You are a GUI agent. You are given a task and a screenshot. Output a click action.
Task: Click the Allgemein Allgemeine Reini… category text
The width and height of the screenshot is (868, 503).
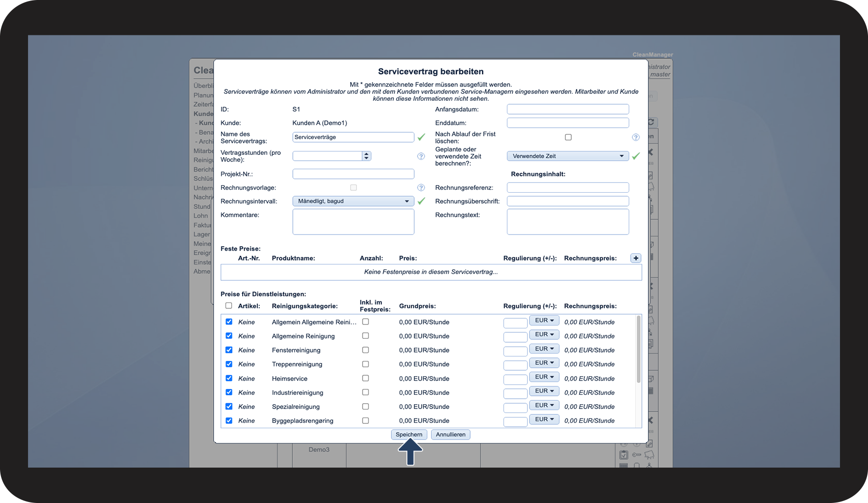click(x=314, y=322)
